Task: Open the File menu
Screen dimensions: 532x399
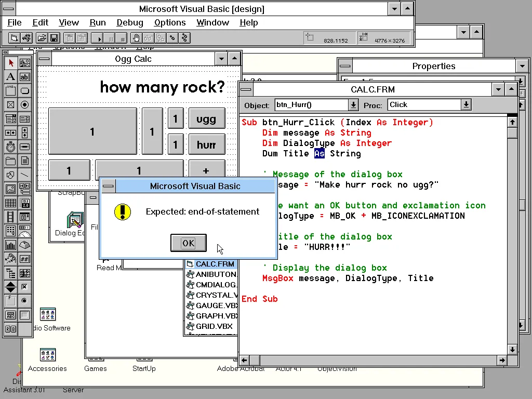Action: point(15,22)
